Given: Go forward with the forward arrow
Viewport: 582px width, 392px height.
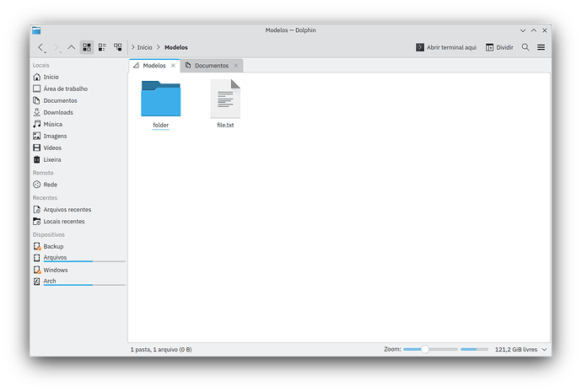Looking at the screenshot, I should point(56,47).
